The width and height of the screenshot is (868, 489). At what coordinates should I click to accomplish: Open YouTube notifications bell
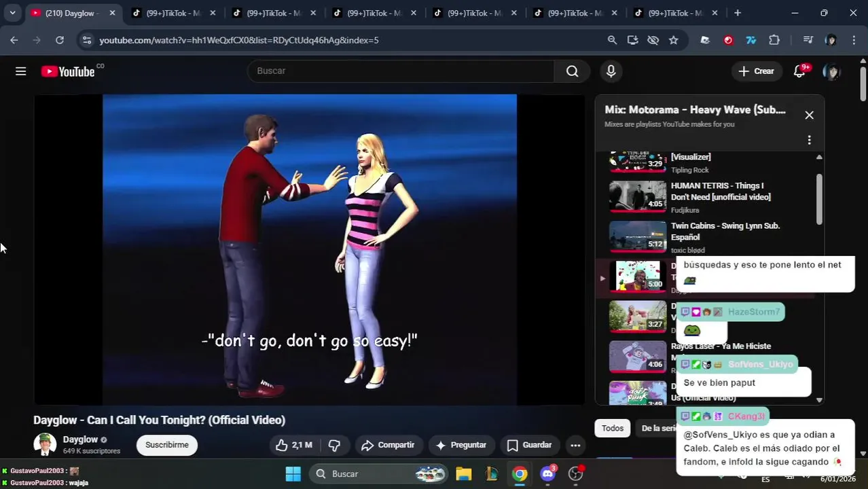pos(799,71)
